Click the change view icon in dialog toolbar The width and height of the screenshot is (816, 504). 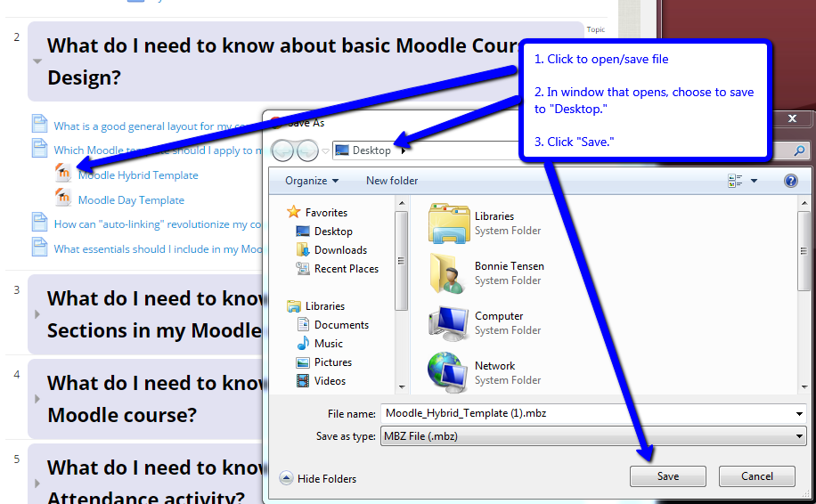(735, 181)
